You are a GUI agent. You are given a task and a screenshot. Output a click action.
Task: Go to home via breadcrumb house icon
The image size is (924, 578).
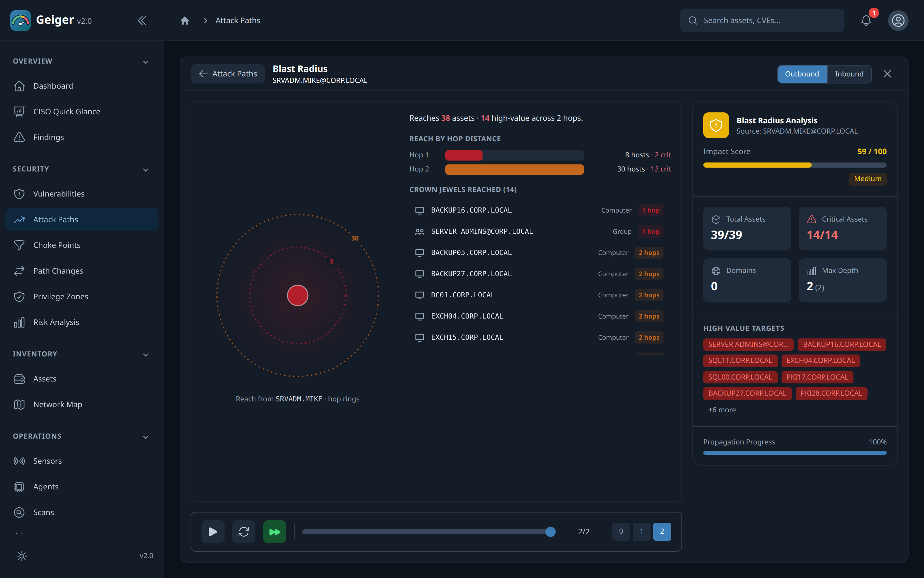point(185,20)
